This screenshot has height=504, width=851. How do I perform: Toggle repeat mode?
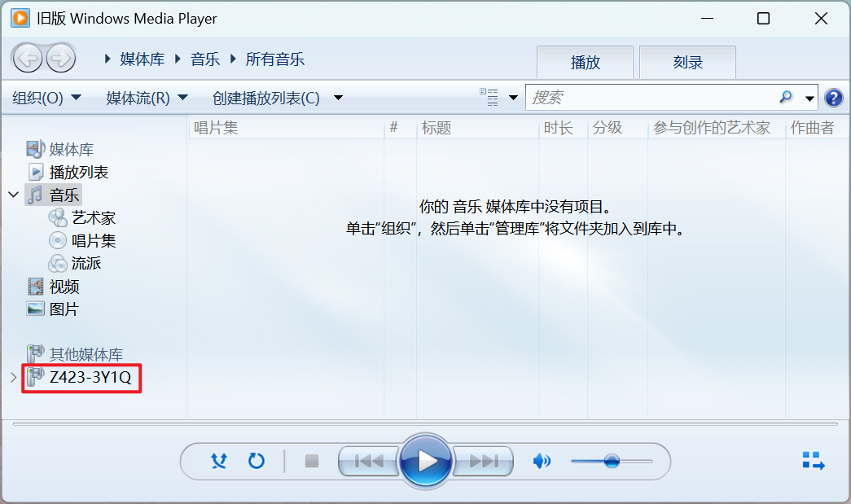257,461
